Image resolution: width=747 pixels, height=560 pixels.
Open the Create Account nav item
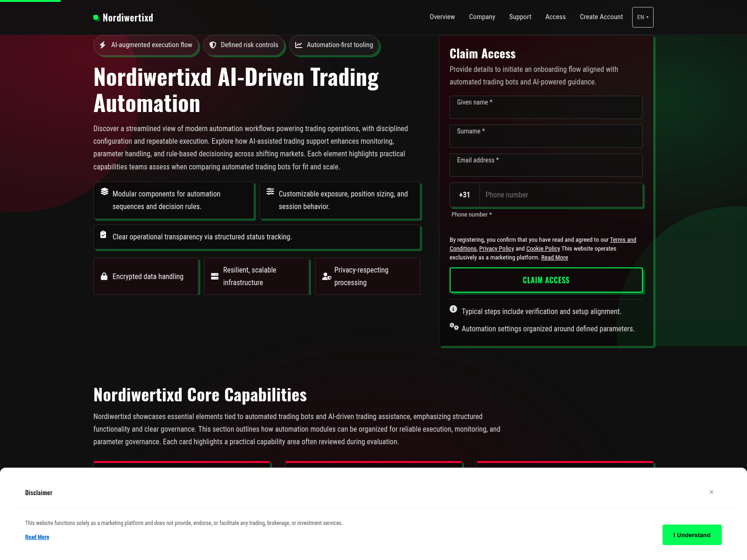[601, 17]
